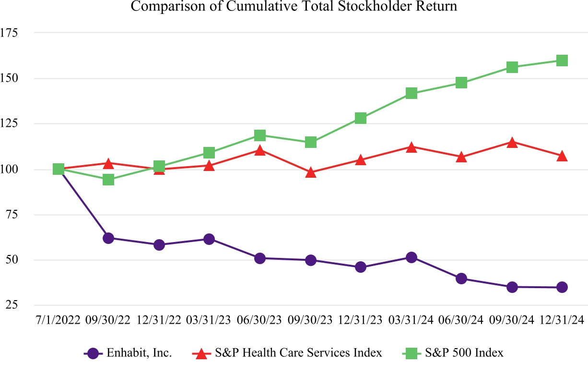
Task: Select the Health Care triangle point at 09/30/23
Action: point(311,172)
